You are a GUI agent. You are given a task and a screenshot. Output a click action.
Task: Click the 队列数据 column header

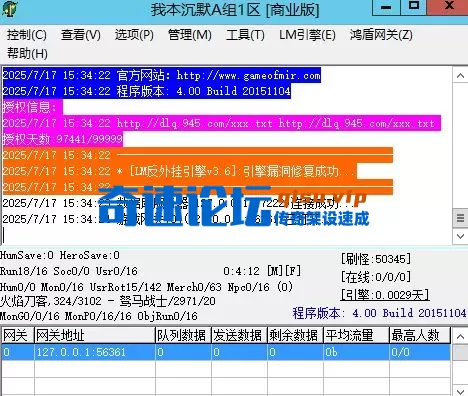pos(183,335)
